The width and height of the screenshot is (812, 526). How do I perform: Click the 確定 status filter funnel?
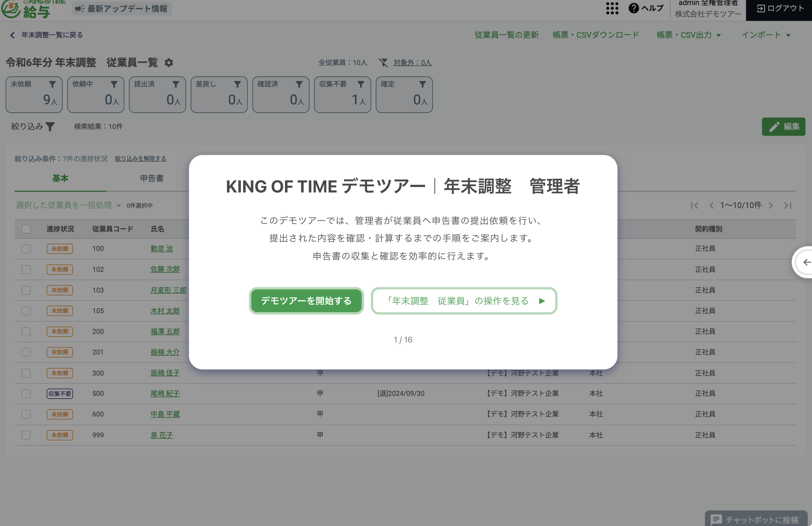coord(422,84)
